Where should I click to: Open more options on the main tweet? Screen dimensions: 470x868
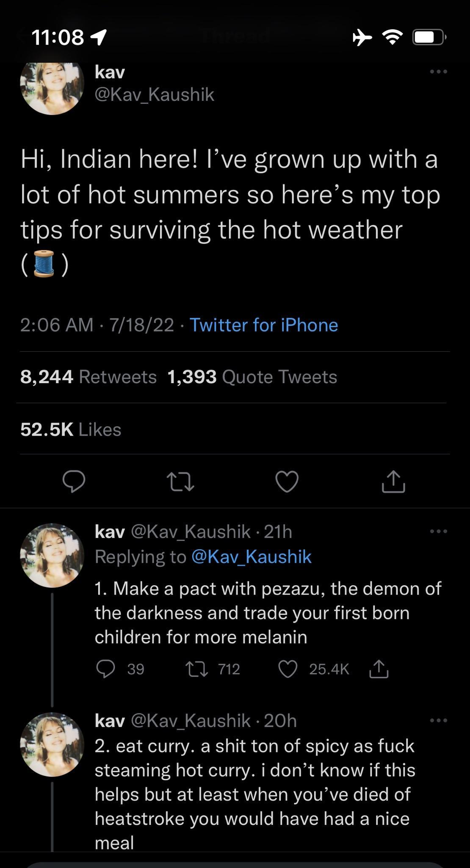(x=440, y=71)
